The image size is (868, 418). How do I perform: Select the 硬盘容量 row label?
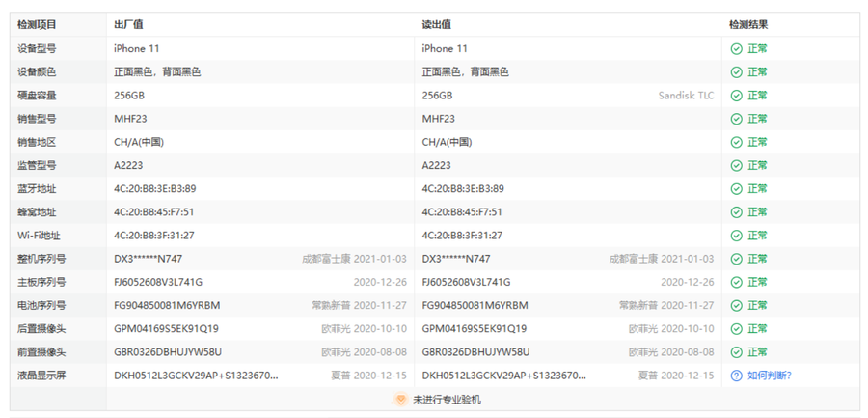click(x=37, y=96)
